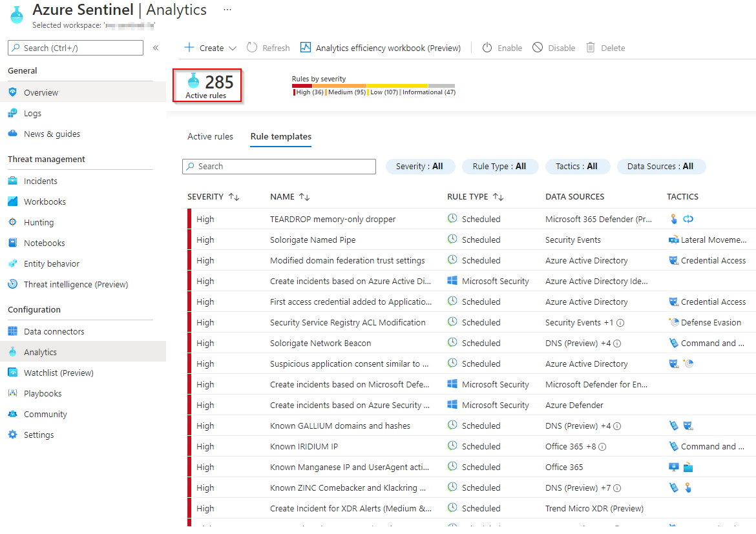
Task: Switch to the Active rules tab
Action: tap(210, 136)
